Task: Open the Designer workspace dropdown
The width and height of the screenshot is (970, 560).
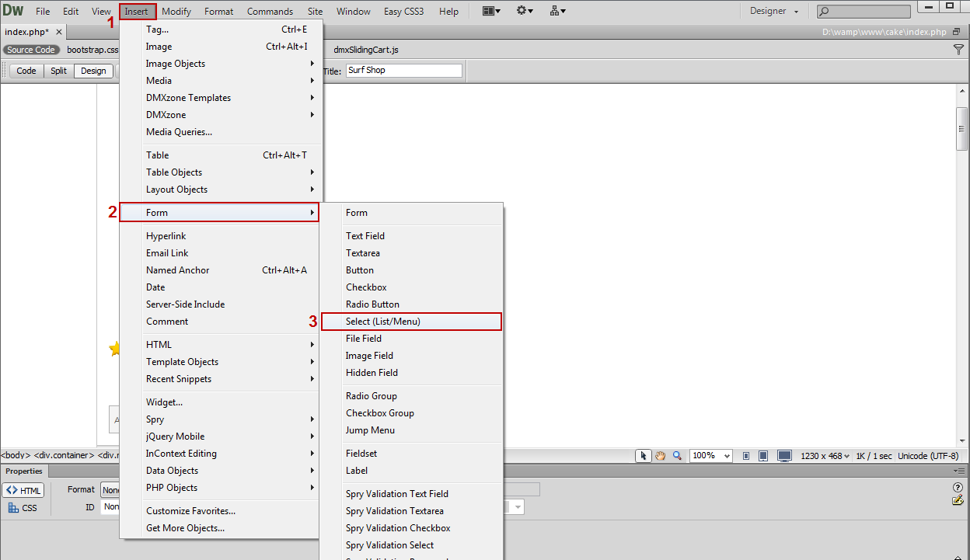Action: (774, 11)
